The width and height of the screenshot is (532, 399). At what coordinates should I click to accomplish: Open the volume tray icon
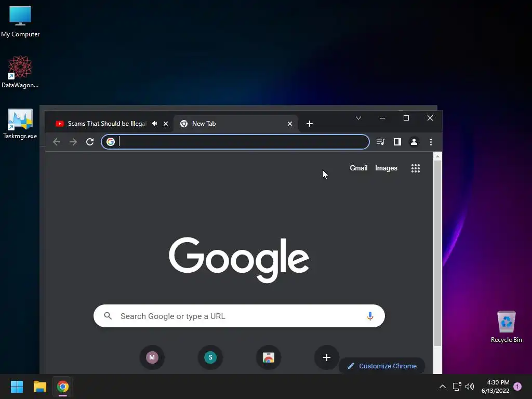470,387
